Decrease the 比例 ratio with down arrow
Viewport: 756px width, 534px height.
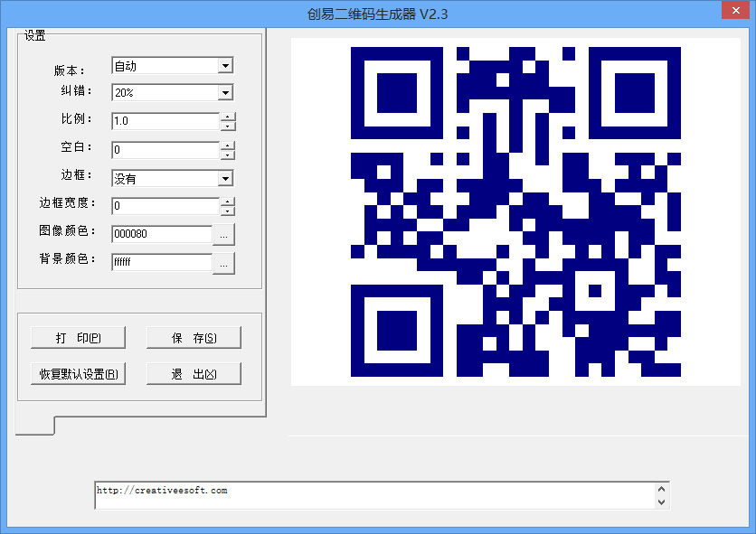click(228, 126)
